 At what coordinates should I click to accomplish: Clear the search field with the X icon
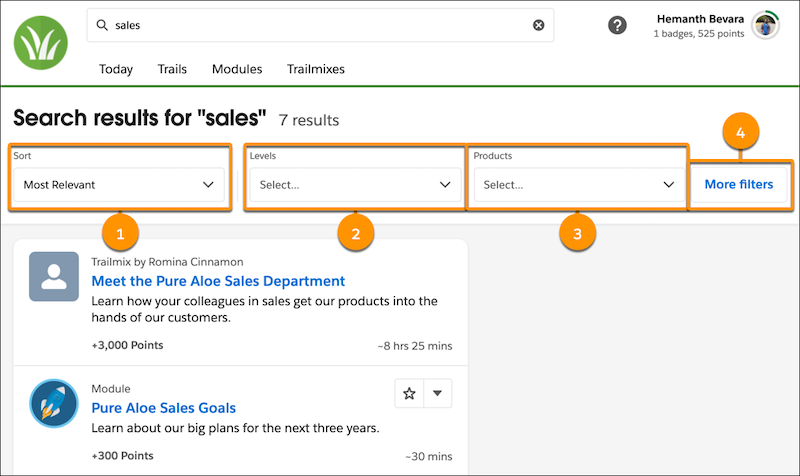pos(538,25)
